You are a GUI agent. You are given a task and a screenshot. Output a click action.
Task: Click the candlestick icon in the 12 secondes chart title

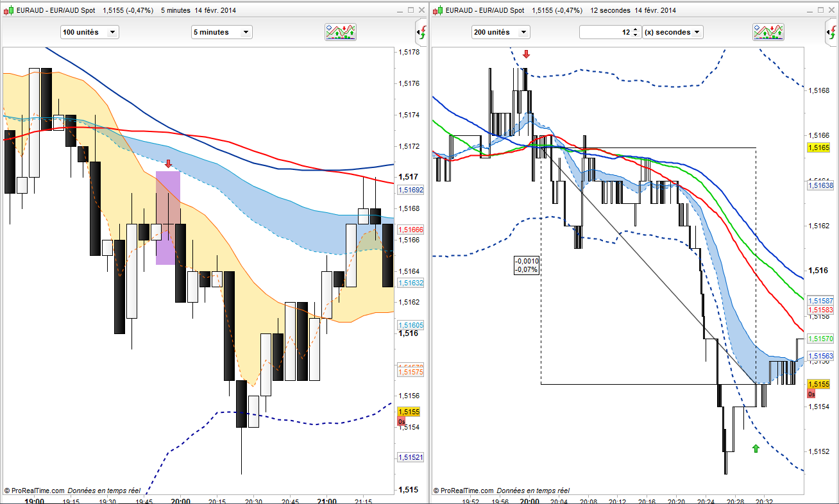coord(437,10)
